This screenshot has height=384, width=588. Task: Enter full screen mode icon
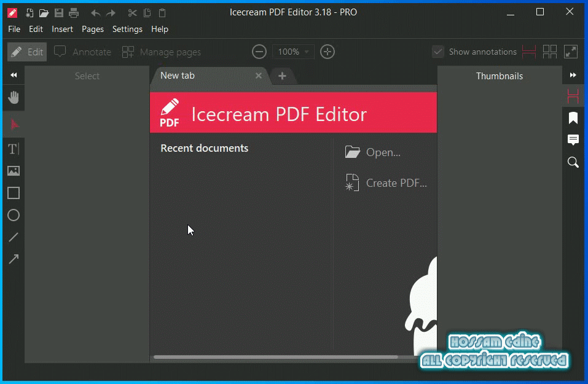(571, 52)
